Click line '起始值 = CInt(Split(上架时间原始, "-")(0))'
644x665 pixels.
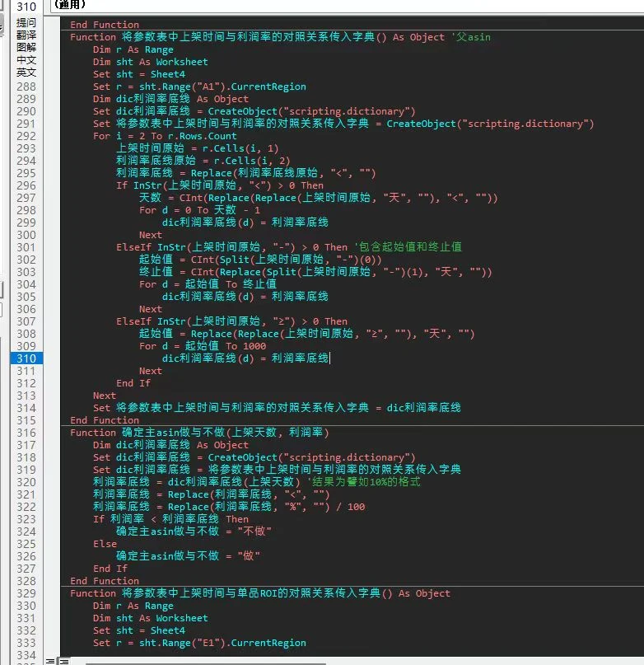click(260, 260)
